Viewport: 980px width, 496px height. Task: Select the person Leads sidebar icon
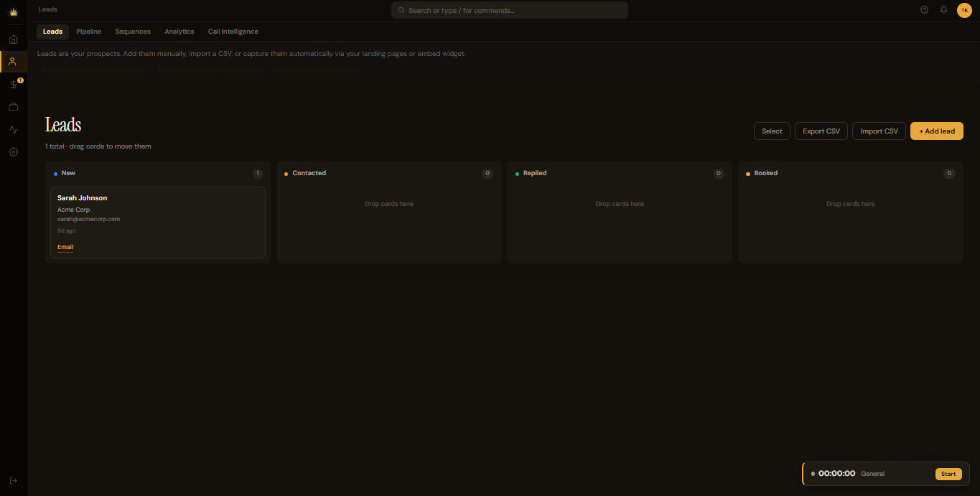click(12, 62)
